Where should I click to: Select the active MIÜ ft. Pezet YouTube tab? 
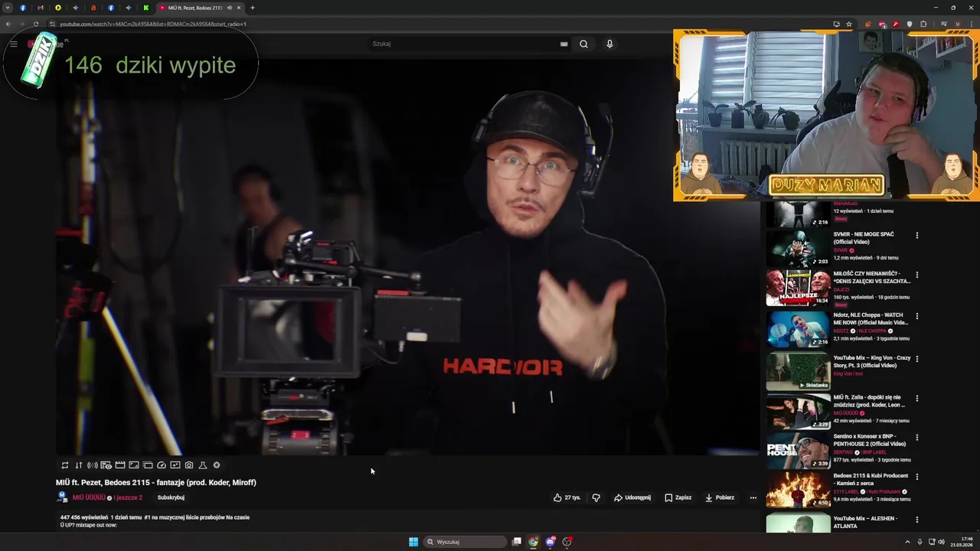201,8
